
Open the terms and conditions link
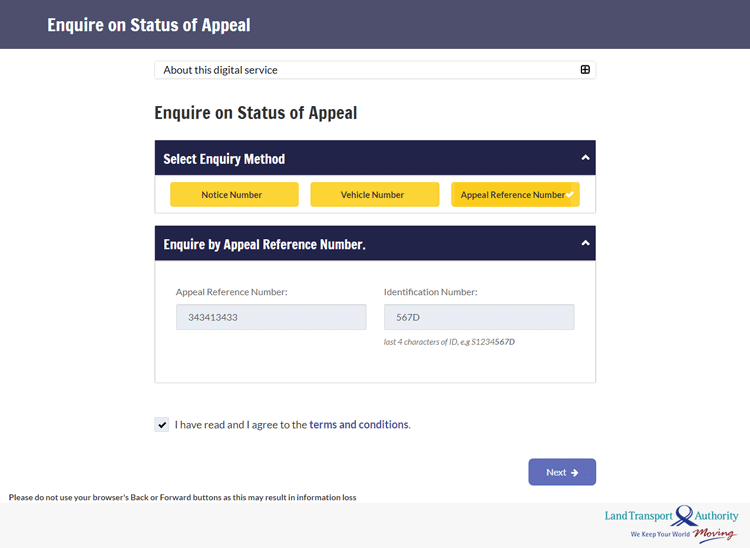(x=359, y=425)
